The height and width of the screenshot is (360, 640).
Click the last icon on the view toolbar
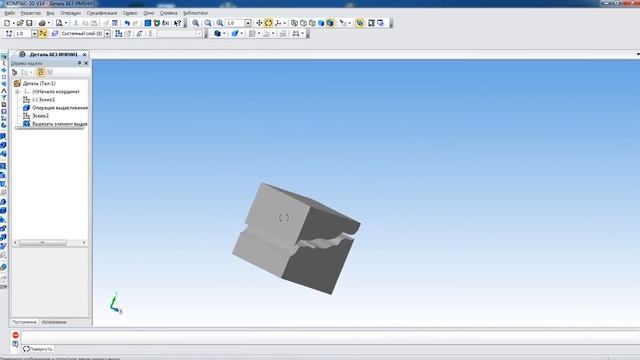click(380, 23)
